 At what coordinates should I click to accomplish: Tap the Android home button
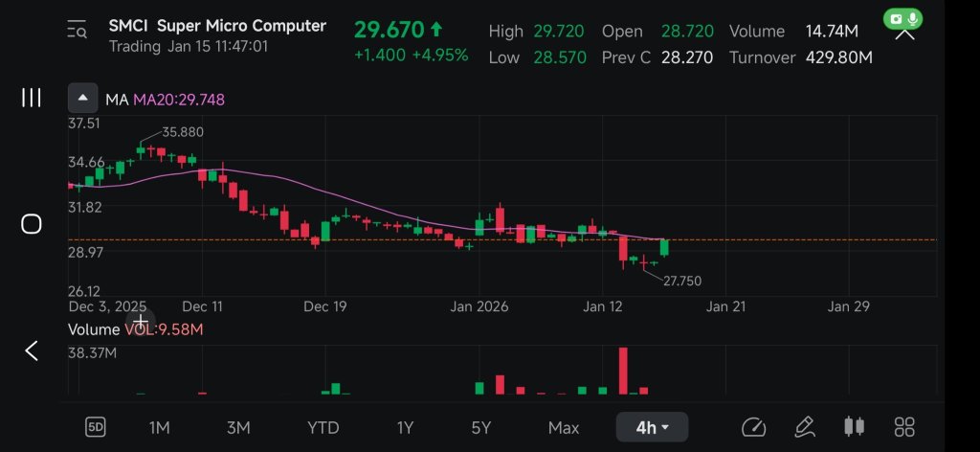click(x=32, y=224)
